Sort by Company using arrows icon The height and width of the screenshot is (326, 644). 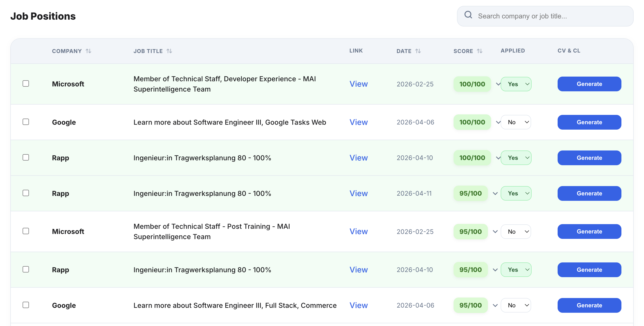88,51
